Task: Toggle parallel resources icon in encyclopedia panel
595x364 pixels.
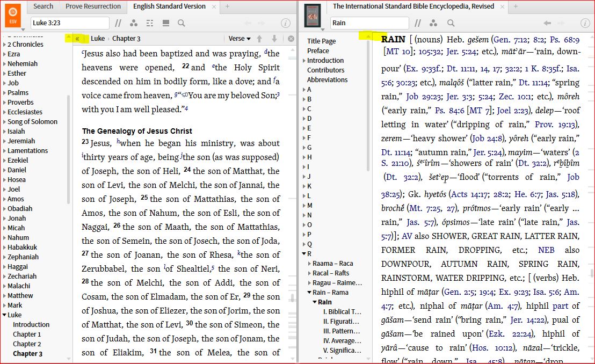Action: pyautogui.click(x=417, y=23)
